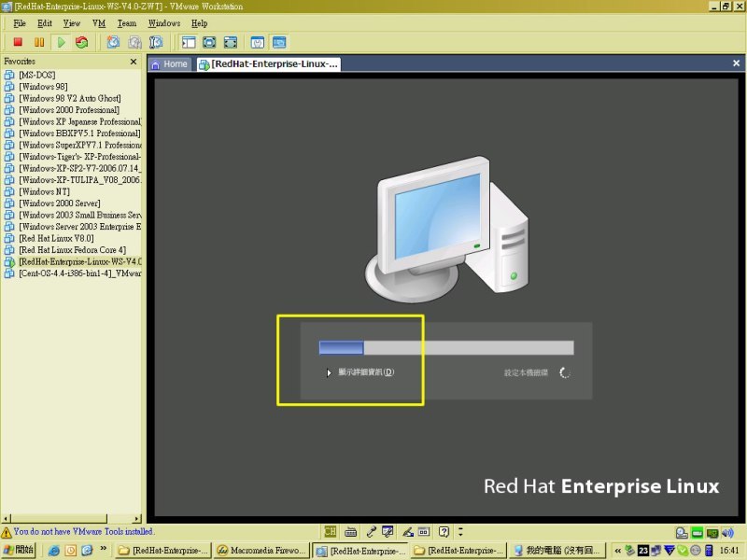747x560 pixels.
Task: Click the green Power On play icon
Action: [61, 42]
